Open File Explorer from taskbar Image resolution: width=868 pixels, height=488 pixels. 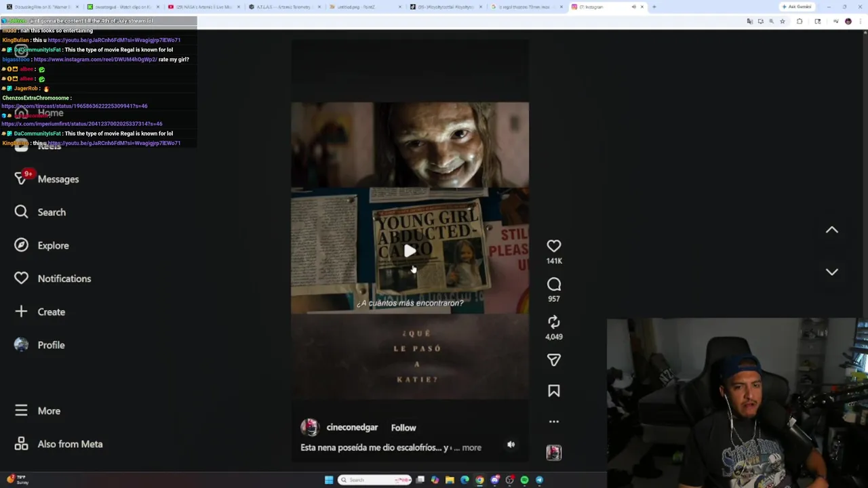coord(450,480)
